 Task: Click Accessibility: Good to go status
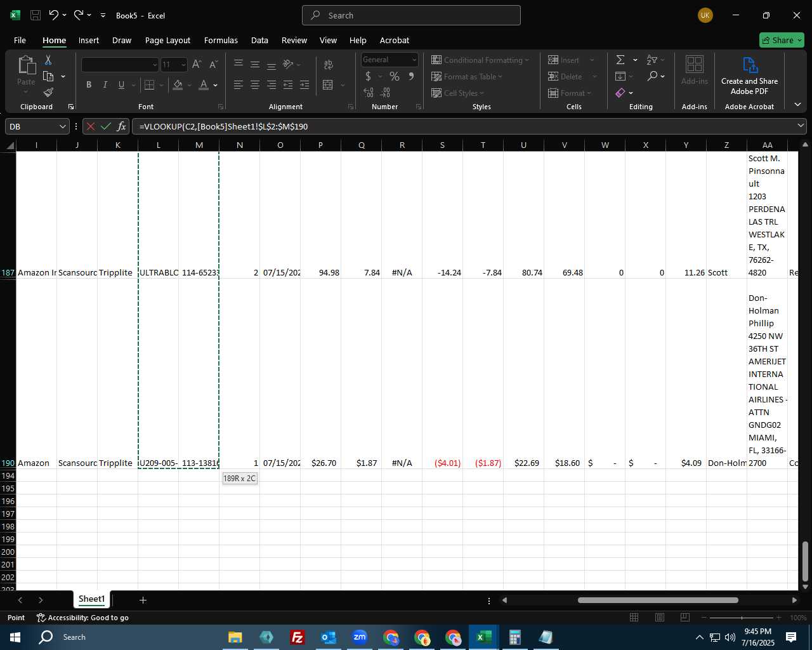coord(82,618)
